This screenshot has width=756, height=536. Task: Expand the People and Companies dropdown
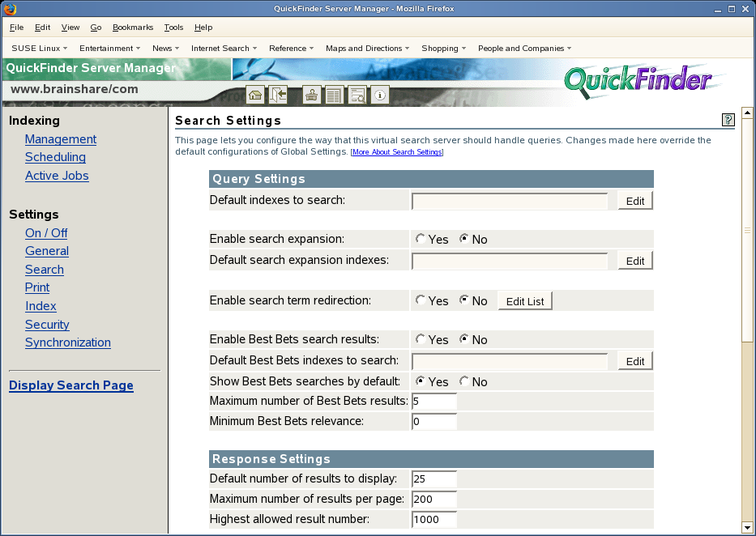point(525,48)
